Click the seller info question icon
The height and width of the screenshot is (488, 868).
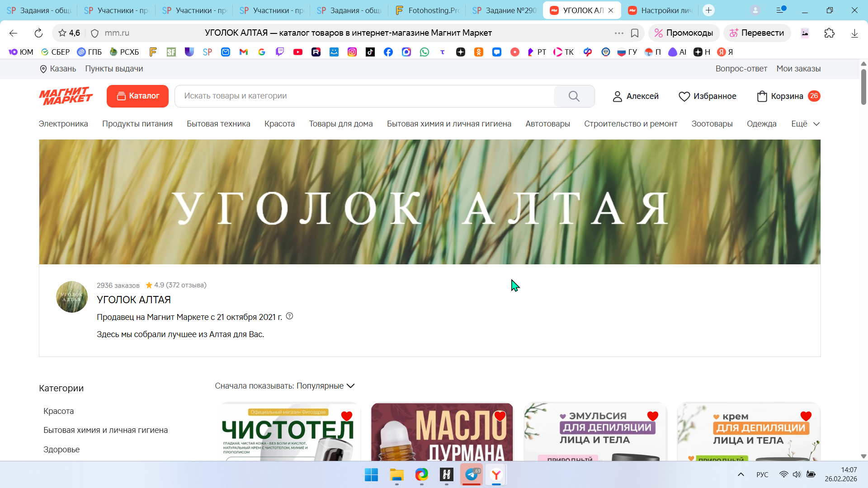(x=290, y=316)
